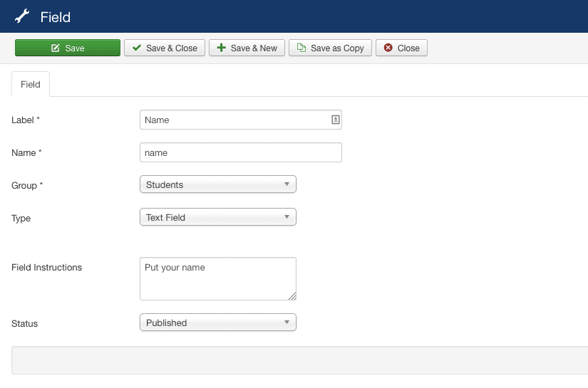The width and height of the screenshot is (588, 388).
Task: Click the empty gray panel below Status
Action: tap(299, 360)
